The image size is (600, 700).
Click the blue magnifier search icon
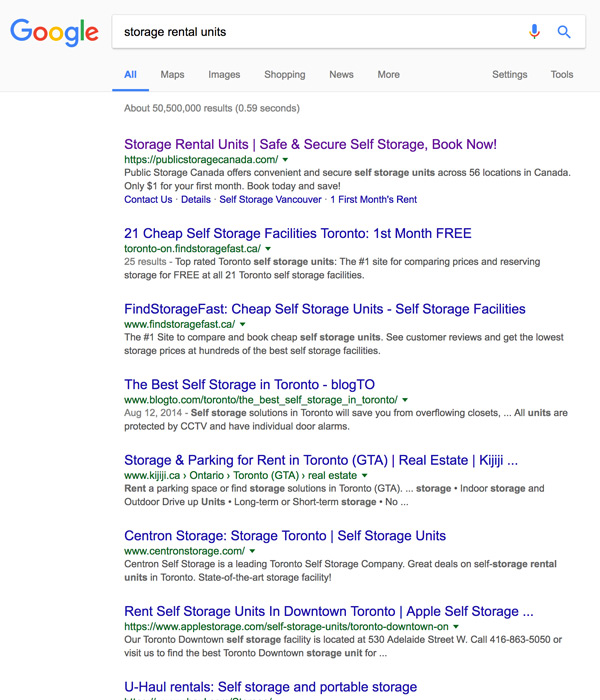pyautogui.click(x=564, y=32)
